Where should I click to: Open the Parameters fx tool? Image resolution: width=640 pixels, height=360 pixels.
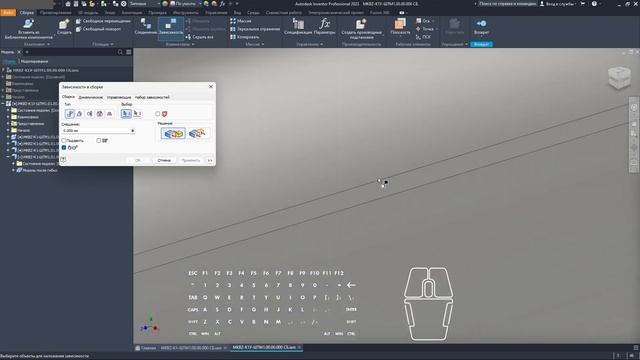[x=325, y=27]
